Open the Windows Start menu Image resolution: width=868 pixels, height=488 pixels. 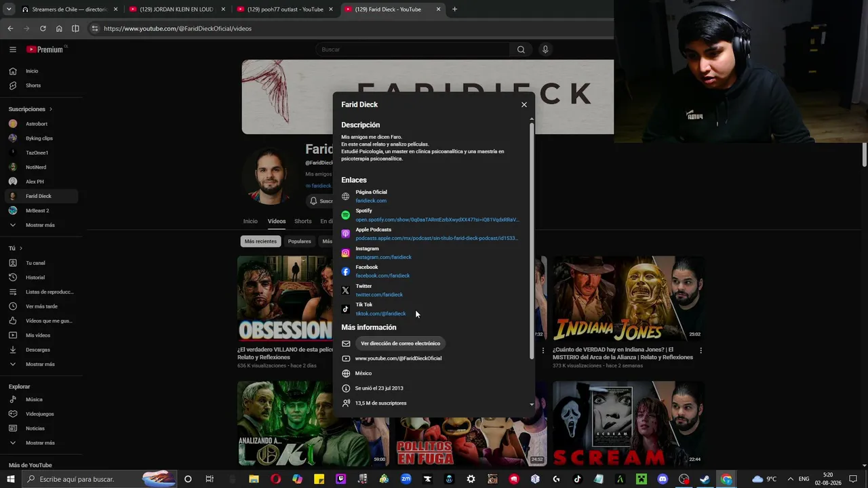10,479
